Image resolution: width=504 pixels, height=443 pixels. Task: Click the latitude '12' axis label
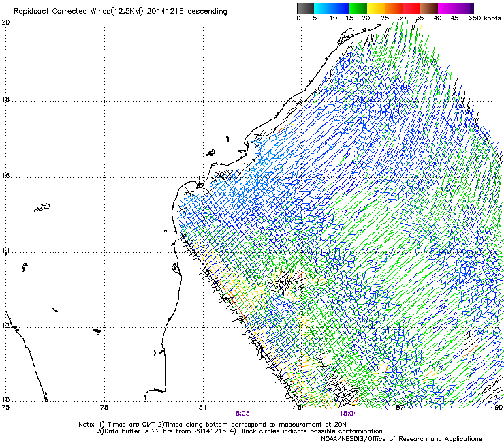tap(5, 325)
